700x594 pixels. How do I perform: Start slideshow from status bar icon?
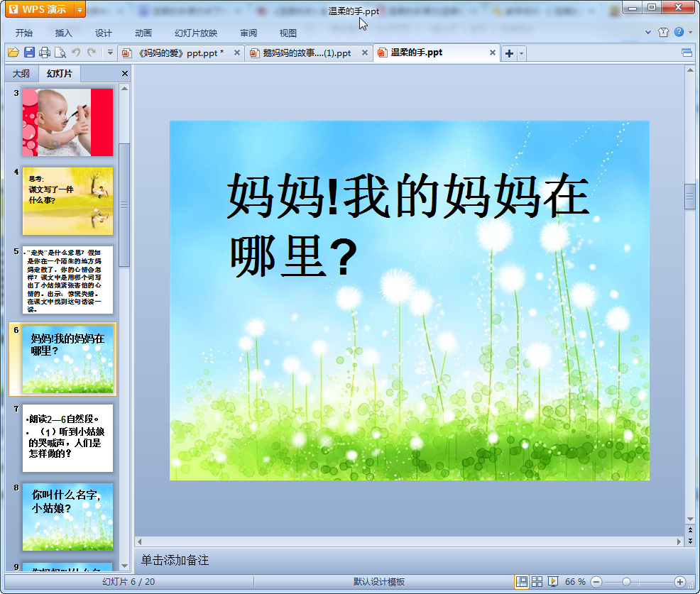point(552,581)
